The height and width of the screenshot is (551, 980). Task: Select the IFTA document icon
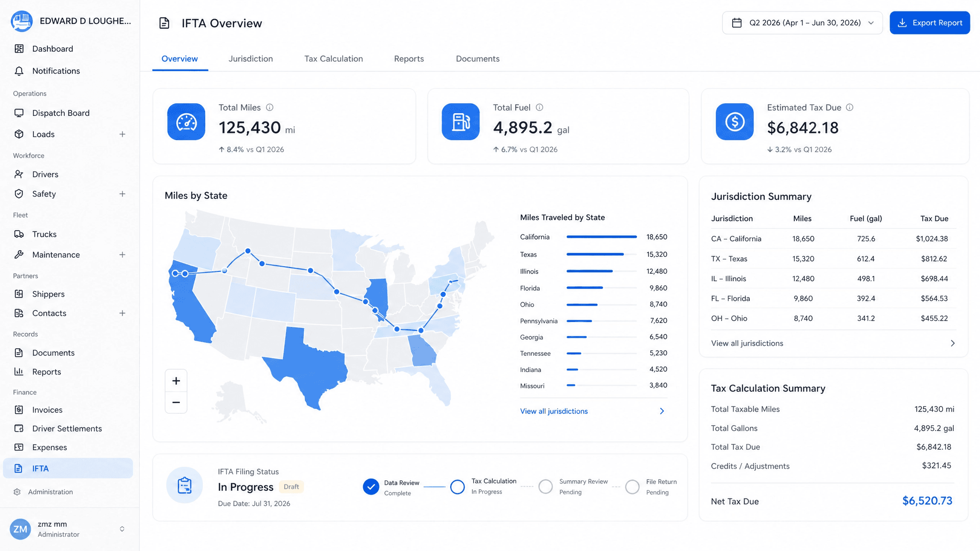pyautogui.click(x=18, y=468)
